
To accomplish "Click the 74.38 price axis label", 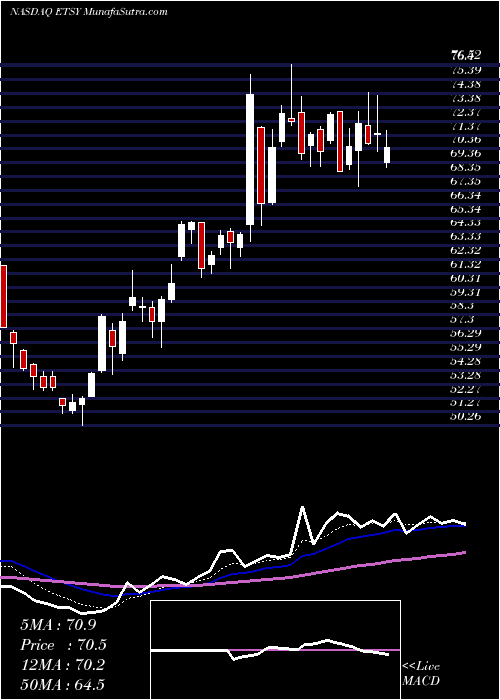I will pos(466,84).
